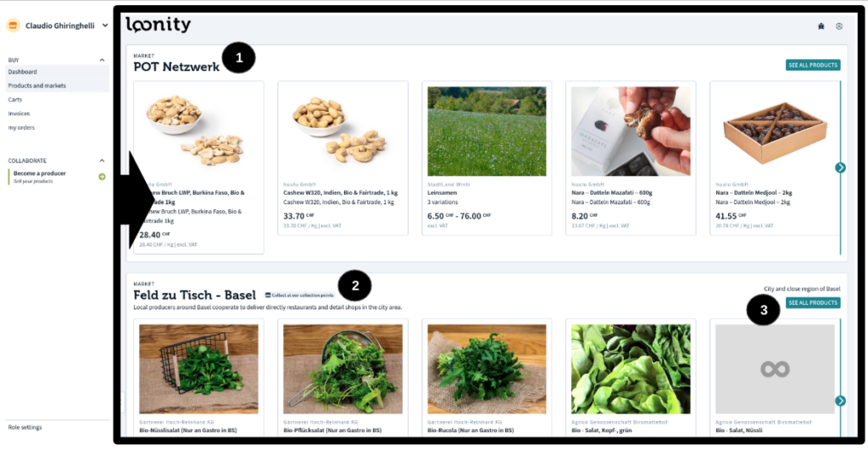Collapse the COLLABORATE sidebar section
Viewport: 868px width, 450px height.
[x=102, y=160]
